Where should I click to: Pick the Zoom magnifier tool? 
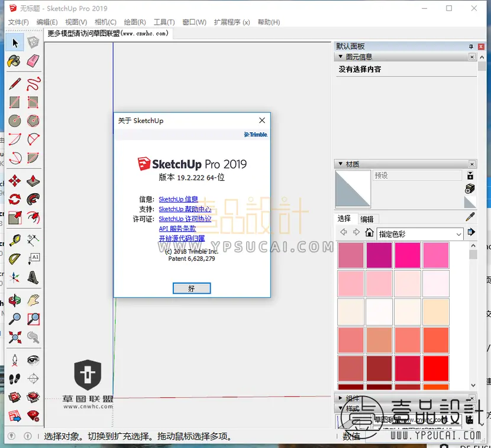coord(15,319)
